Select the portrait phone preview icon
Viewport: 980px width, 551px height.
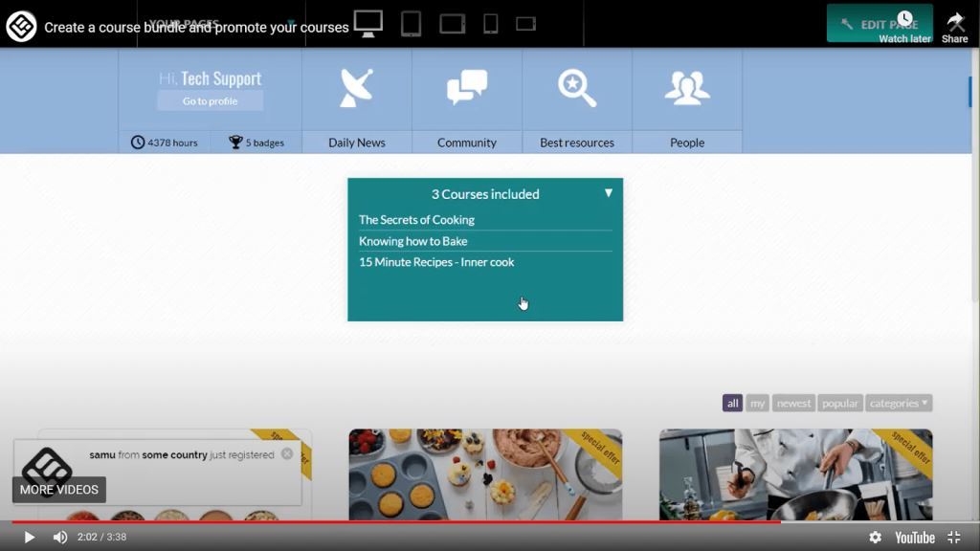coord(491,24)
